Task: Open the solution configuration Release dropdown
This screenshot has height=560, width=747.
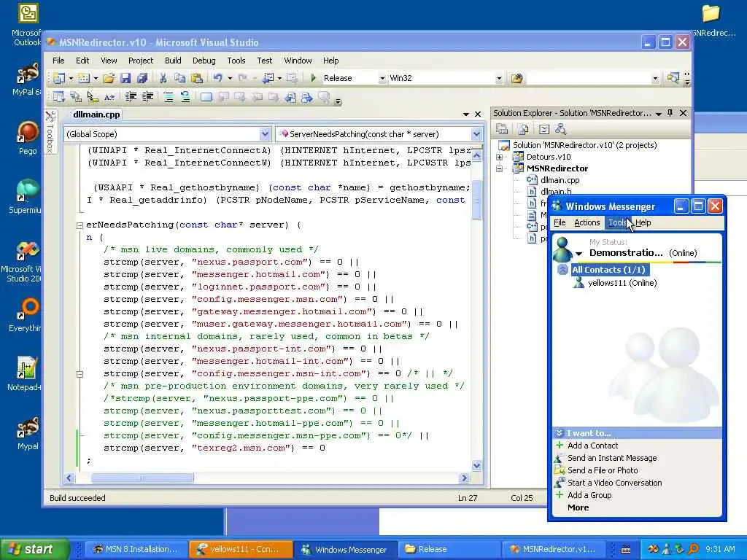Action: [x=382, y=78]
